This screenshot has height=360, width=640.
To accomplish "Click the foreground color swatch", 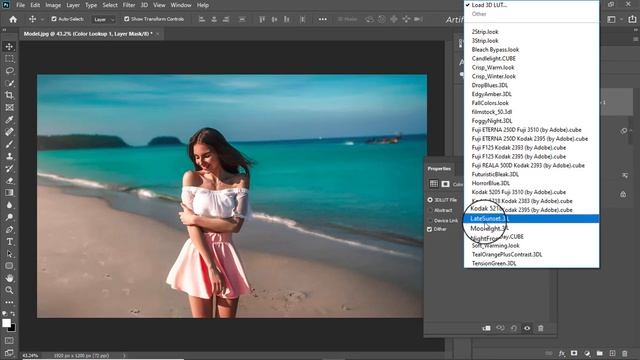I will pos(6,323).
